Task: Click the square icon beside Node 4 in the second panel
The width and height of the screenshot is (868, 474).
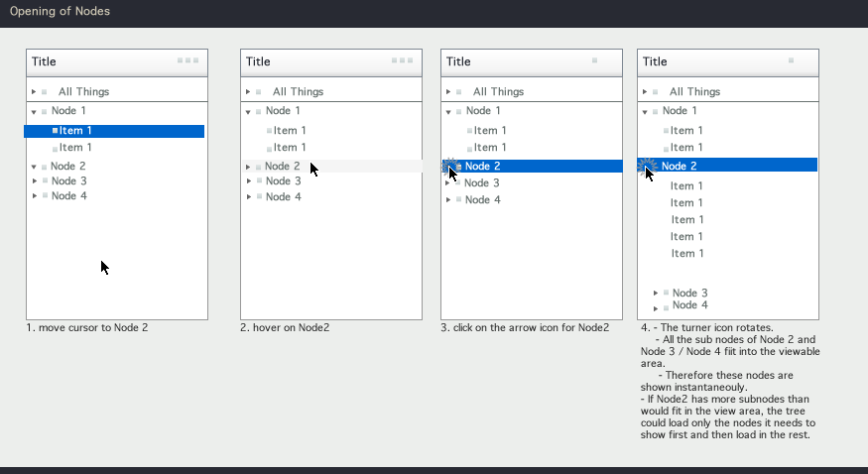Action: tap(259, 196)
